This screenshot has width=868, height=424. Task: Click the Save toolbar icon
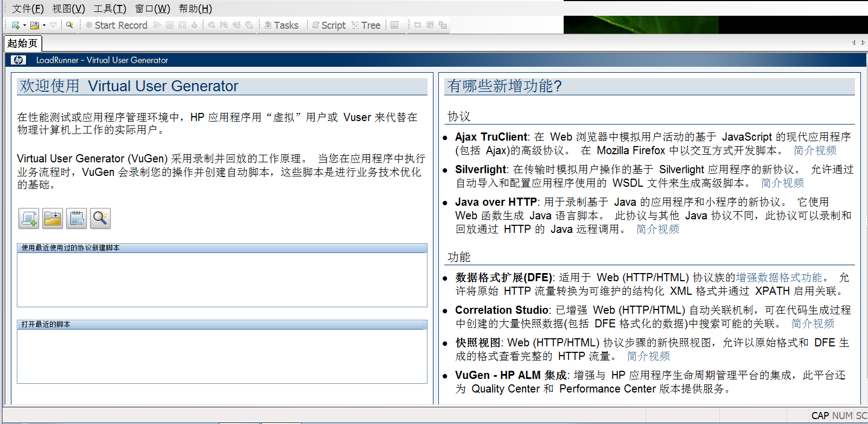pos(53,25)
